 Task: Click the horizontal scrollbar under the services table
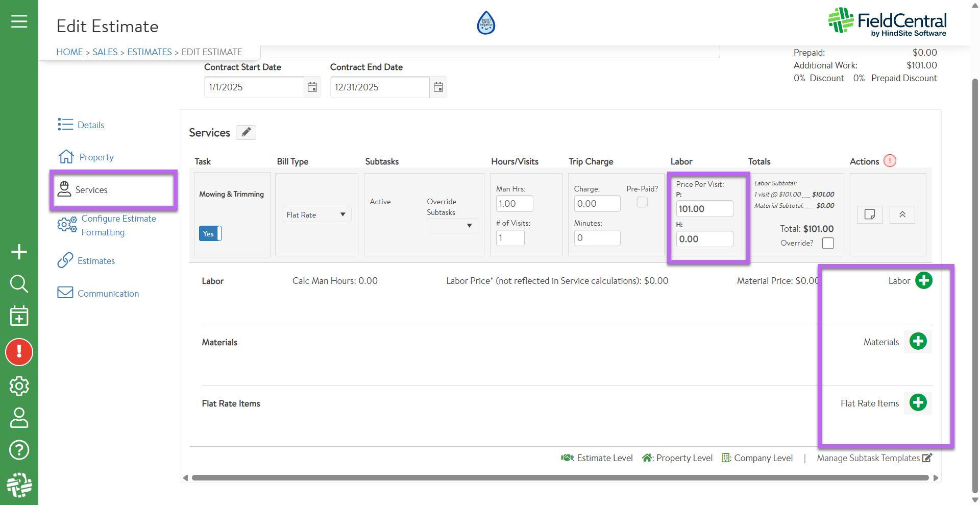(560, 478)
